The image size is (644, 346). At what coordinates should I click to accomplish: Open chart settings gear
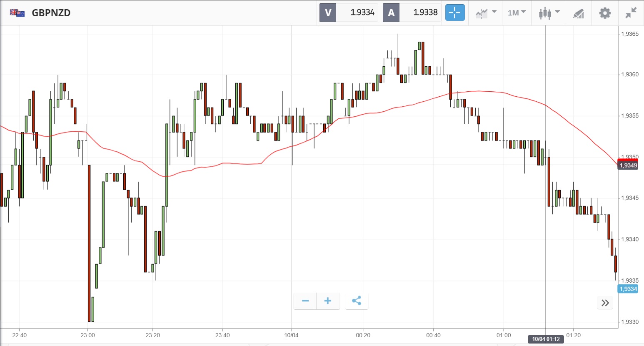(605, 13)
